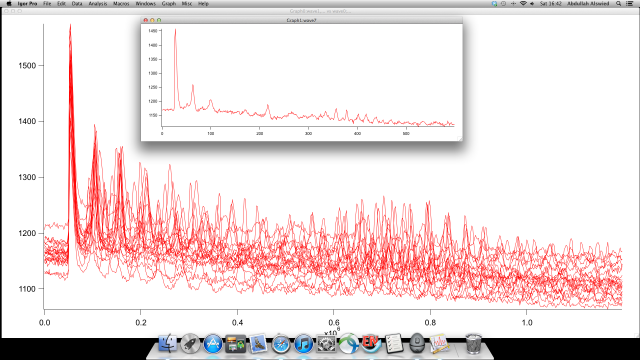Open Mission Control icon in dock
The width and height of the screenshot is (640, 360).
tap(236, 344)
